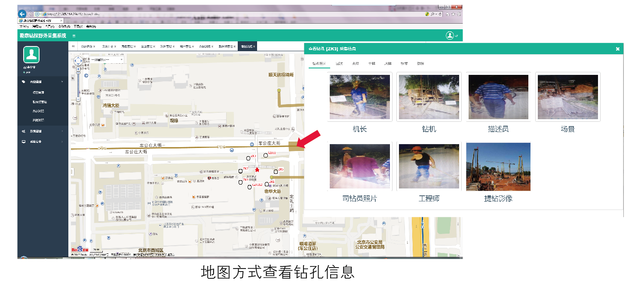The width and height of the screenshot is (644, 290).
Task: Open the selection dropdown on the map
Action: 106,60
